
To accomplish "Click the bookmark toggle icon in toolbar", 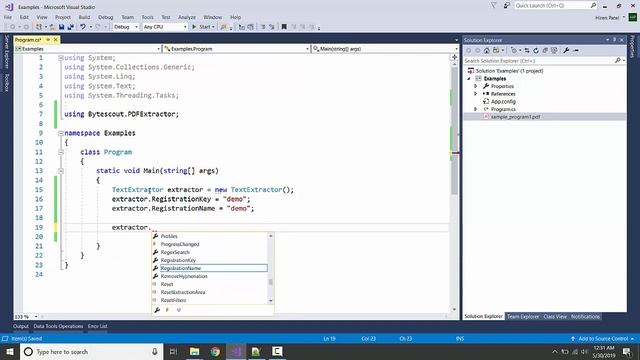I will pos(284,27).
